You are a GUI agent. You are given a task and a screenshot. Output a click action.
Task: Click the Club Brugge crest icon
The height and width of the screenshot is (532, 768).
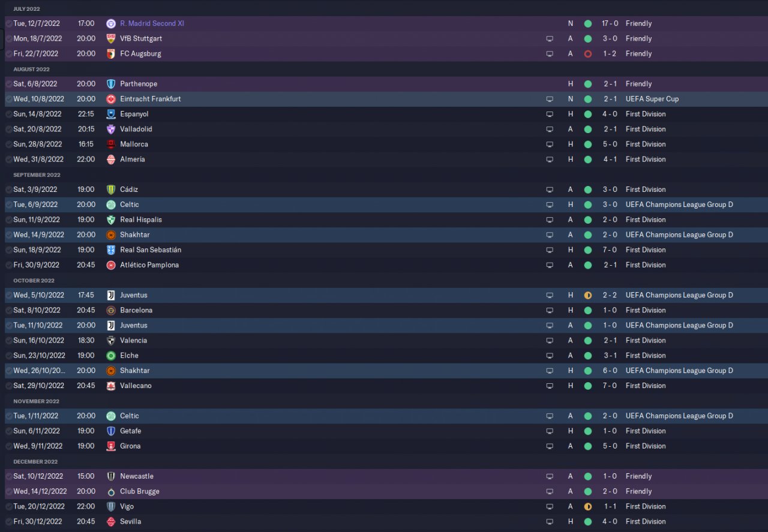tap(110, 491)
